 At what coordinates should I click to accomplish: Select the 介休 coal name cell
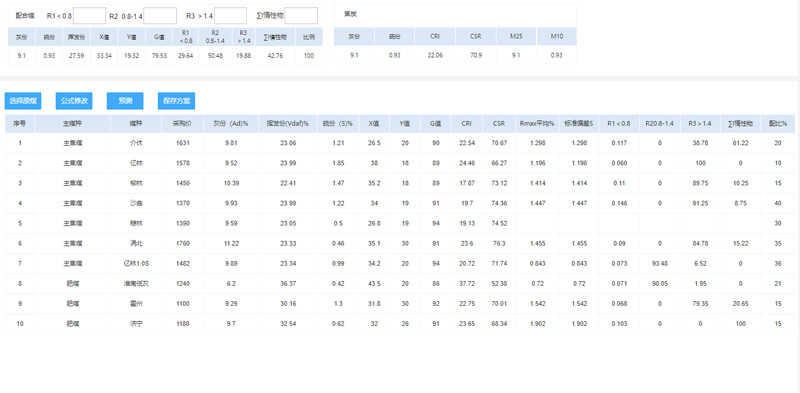point(136,143)
